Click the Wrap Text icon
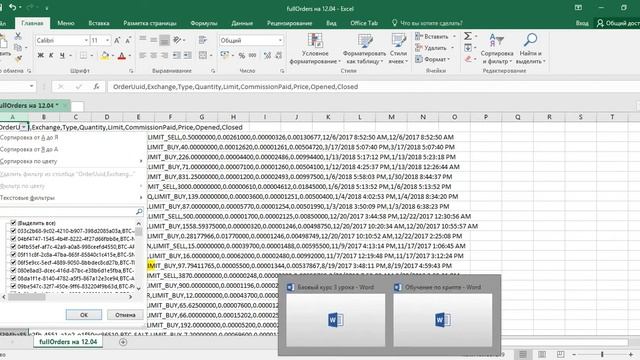The width and height of the screenshot is (640, 360). [x=202, y=40]
